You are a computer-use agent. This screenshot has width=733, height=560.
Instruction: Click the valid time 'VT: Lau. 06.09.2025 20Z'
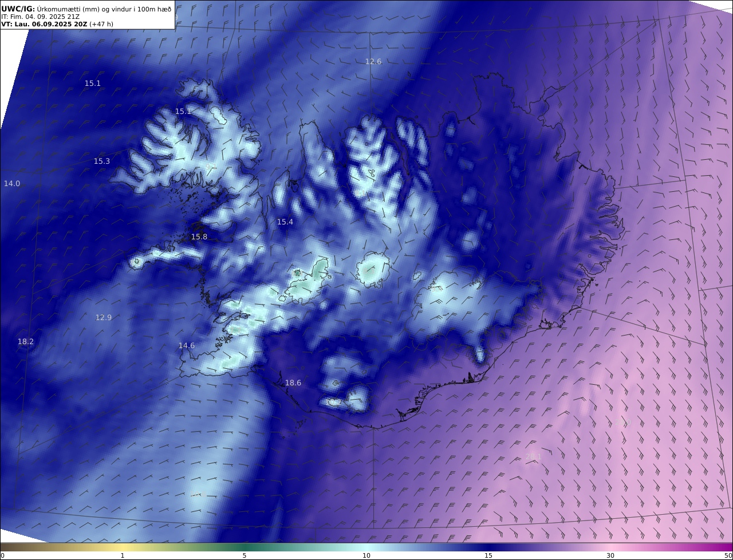[x=44, y=25]
